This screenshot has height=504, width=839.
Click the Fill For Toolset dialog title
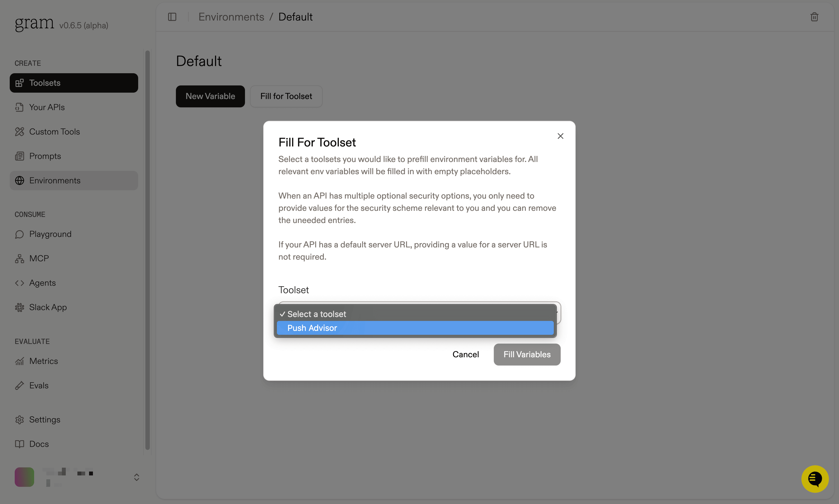(x=317, y=143)
